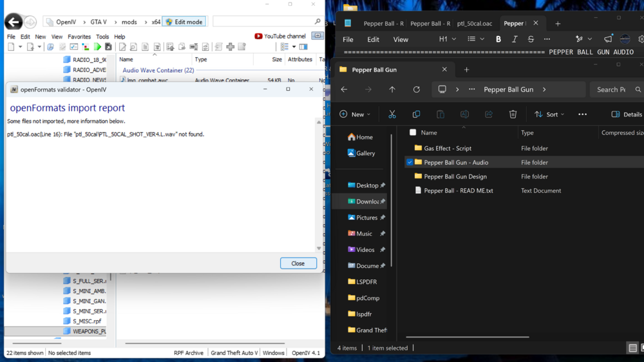The image size is (644, 362).
Task: Toggle bold formatting in Notepad
Action: (x=498, y=39)
